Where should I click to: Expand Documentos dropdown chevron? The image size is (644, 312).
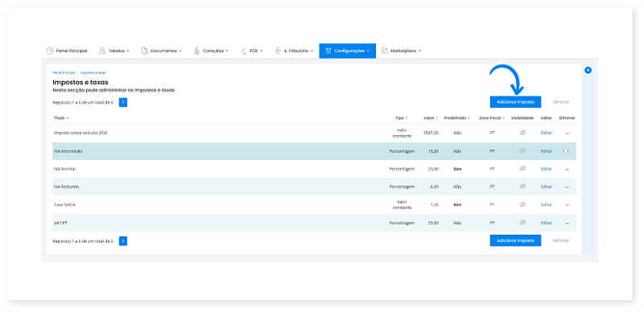click(x=180, y=51)
